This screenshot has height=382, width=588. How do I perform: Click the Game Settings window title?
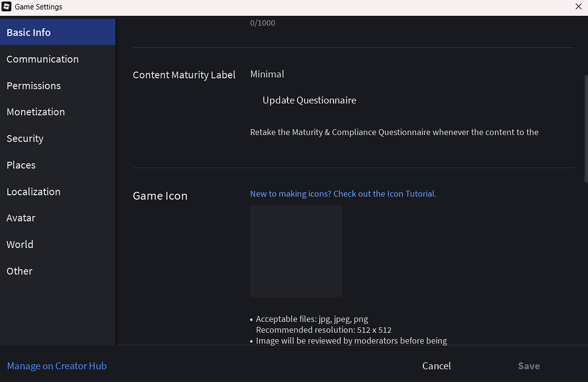(x=38, y=7)
